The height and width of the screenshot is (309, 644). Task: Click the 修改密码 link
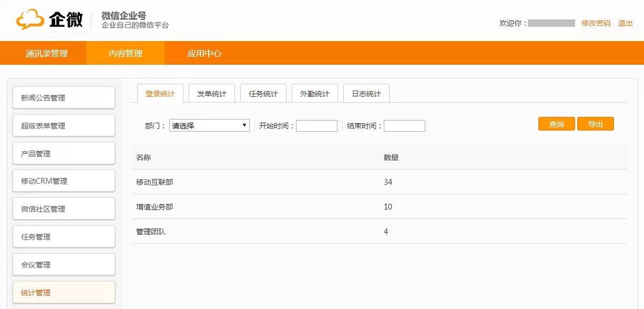pos(596,23)
